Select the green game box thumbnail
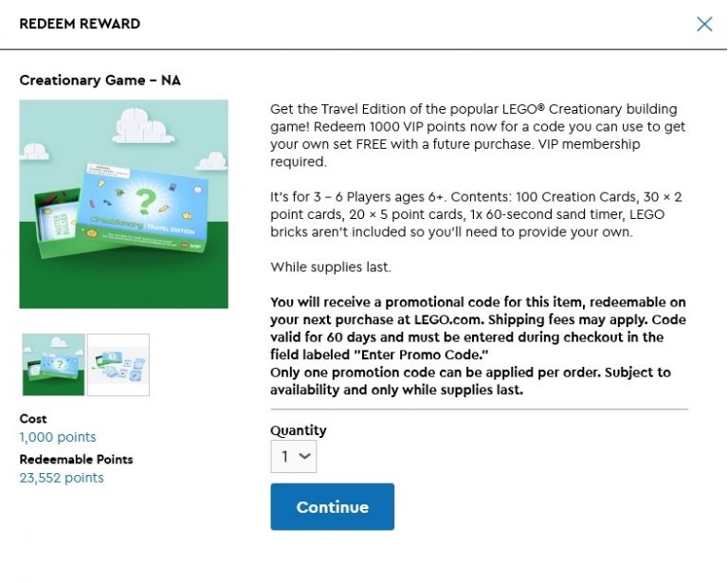728x583 pixels. tap(53, 365)
